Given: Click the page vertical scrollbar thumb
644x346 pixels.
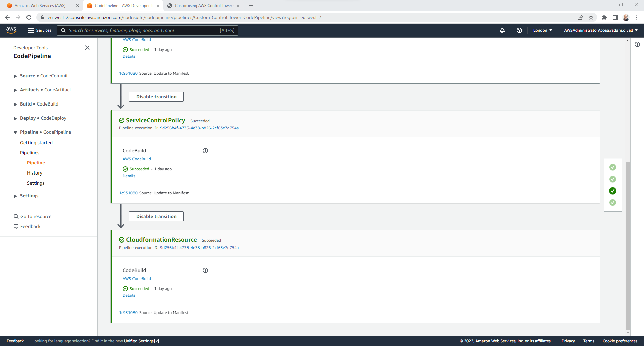Looking at the screenshot, I should [628, 246].
